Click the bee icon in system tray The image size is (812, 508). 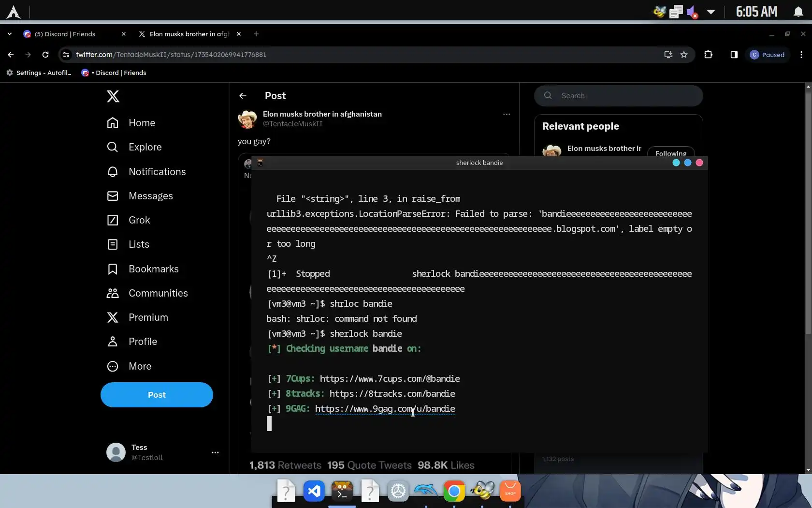(659, 12)
